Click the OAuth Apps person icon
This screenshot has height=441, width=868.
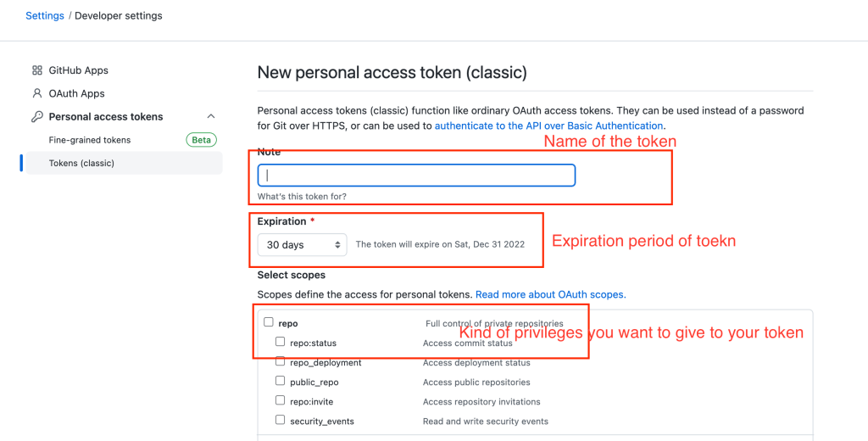coord(37,93)
